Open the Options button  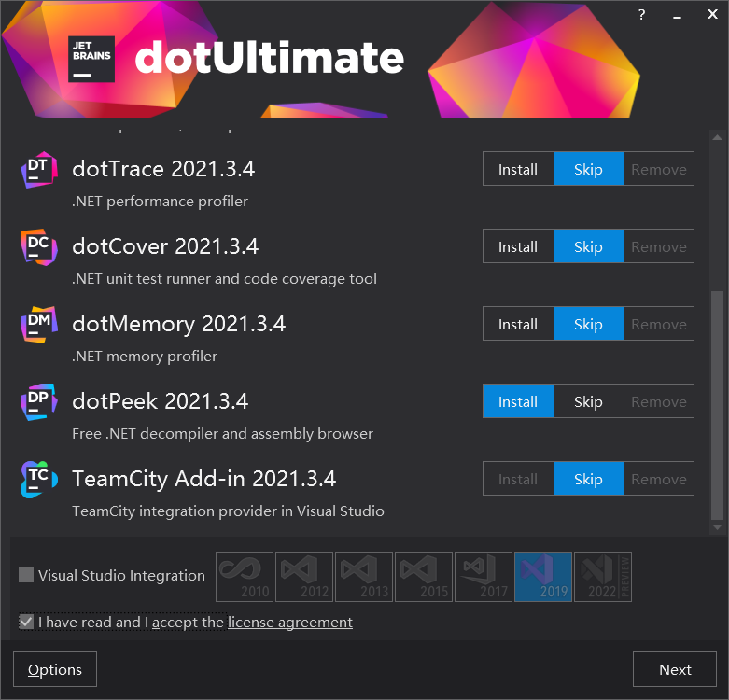pos(55,669)
